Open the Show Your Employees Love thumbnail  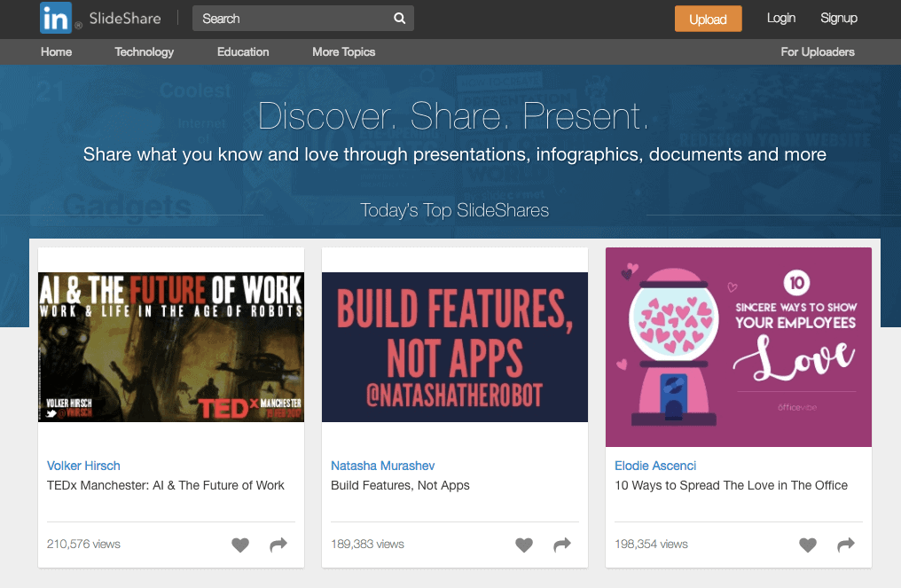point(739,347)
